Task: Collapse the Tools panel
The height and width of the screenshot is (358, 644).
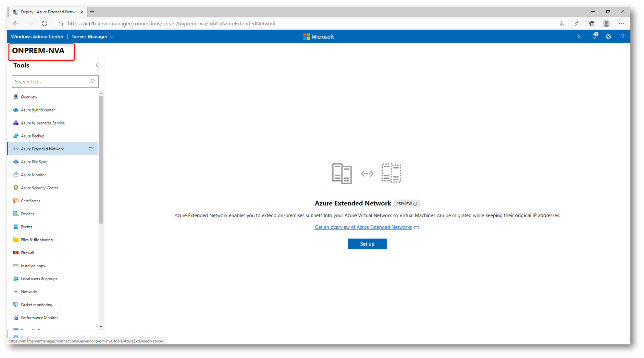Action: (97, 65)
